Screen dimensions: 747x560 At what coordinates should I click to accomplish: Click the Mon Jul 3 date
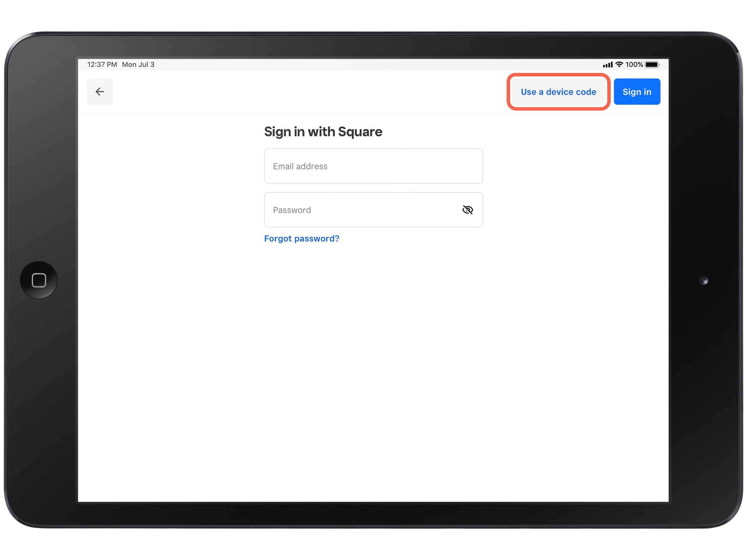coord(138,65)
